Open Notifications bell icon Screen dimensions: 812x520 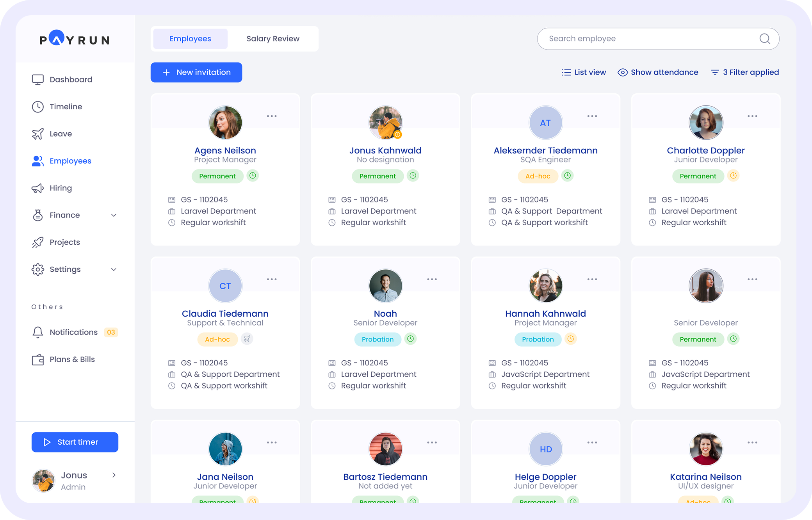tap(37, 332)
